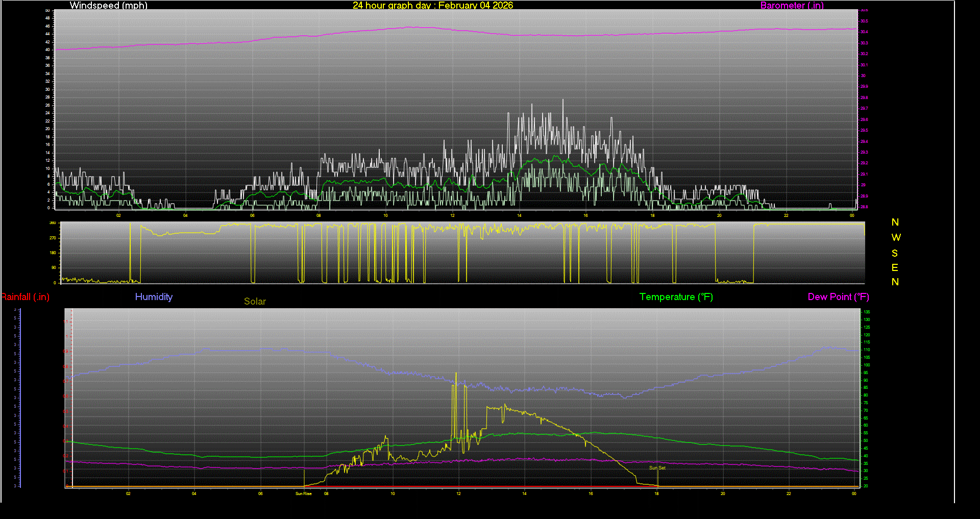Toggle the Humidity curve visibility
The height and width of the screenshot is (519, 980).
tap(154, 297)
